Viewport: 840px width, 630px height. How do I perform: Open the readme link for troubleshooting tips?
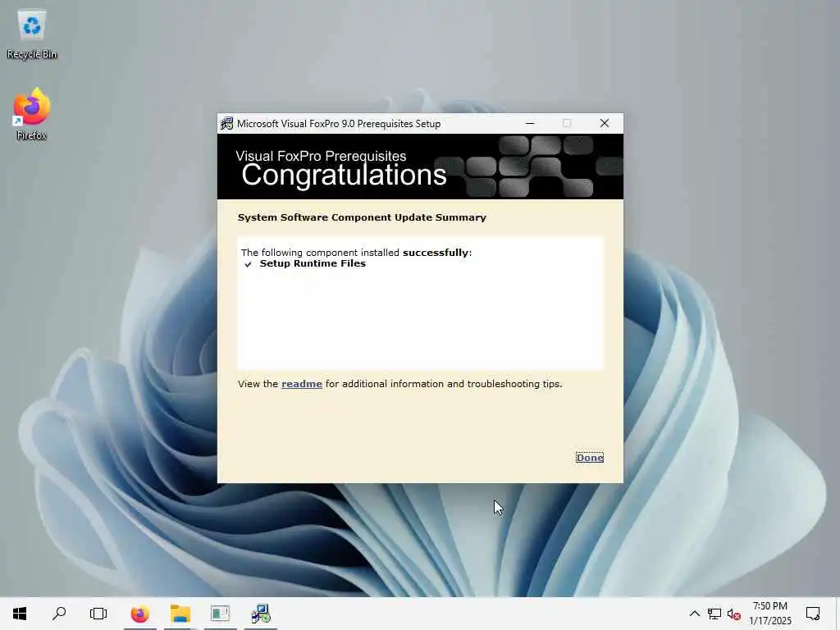302,384
